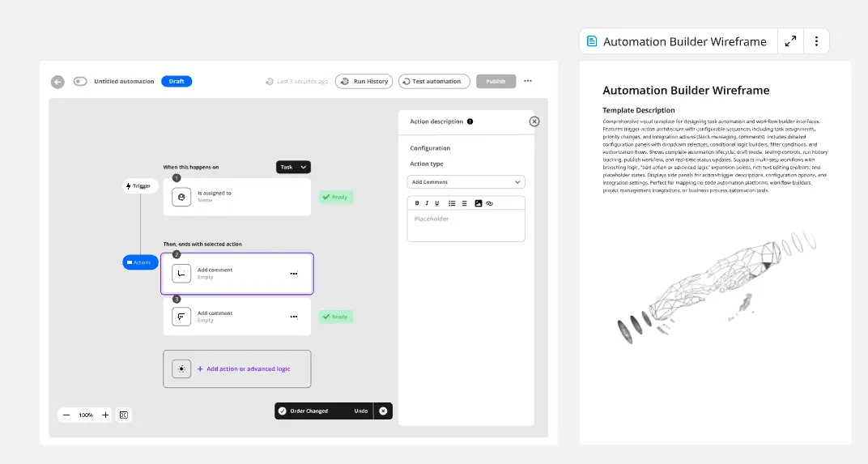This screenshot has height=464, width=868.
Task: Close the Action description panel
Action: click(x=534, y=121)
